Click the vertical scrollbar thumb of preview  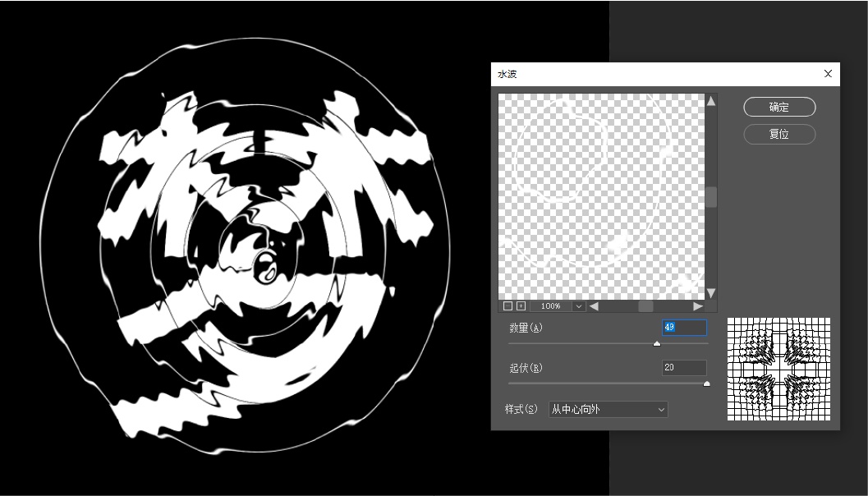click(711, 197)
